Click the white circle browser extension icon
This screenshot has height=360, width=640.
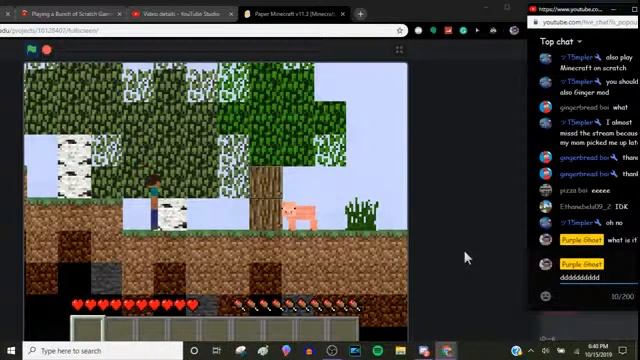pos(418,30)
